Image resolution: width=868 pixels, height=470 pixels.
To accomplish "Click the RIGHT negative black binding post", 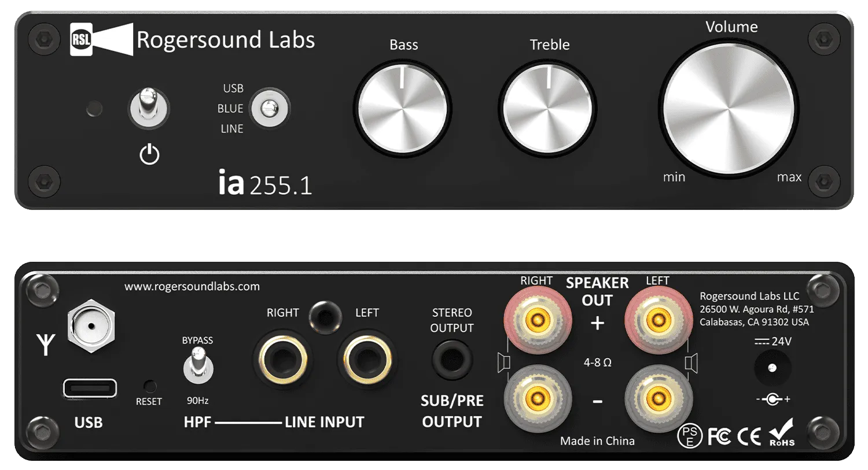I will click(538, 398).
